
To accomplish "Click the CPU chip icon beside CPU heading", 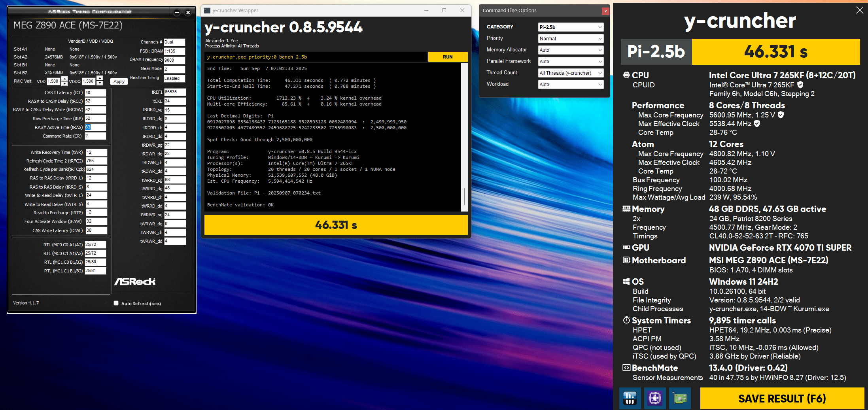I will [x=626, y=75].
